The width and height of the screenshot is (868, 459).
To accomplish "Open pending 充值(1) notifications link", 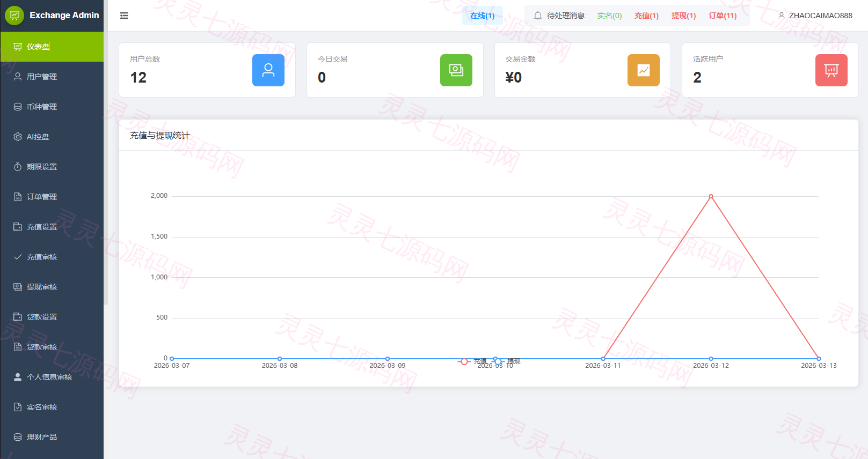I will 646,16.
